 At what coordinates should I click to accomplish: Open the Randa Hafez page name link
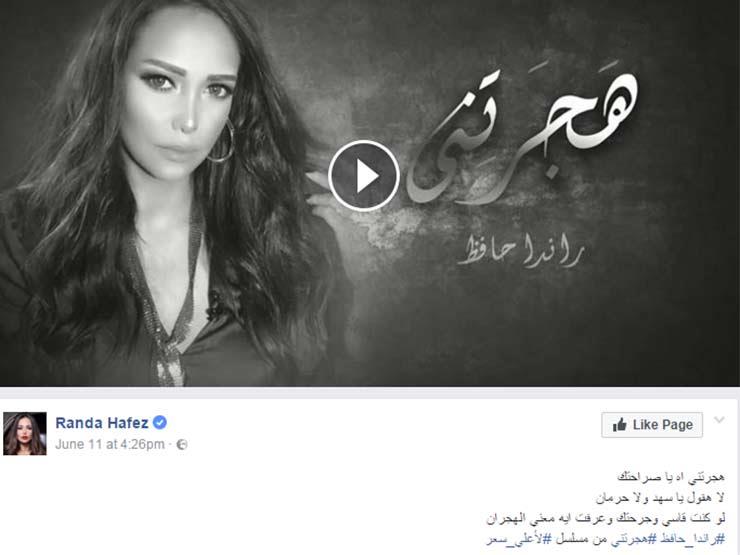coord(102,422)
